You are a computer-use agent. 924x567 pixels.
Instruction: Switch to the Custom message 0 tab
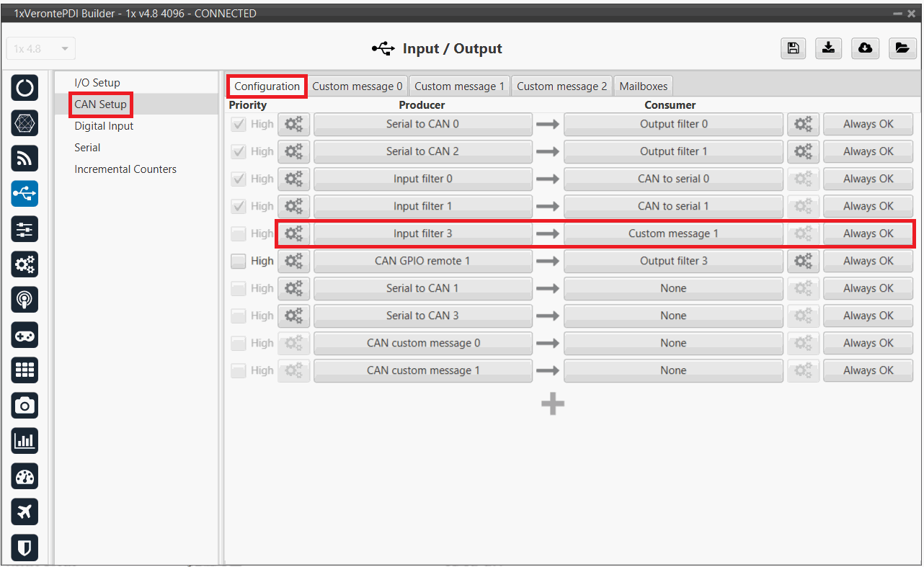pyautogui.click(x=357, y=86)
